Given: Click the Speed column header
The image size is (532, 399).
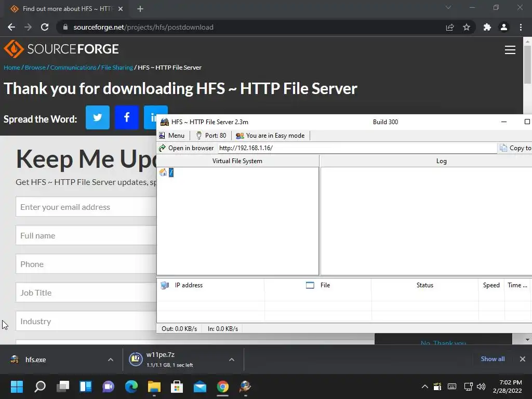Looking at the screenshot, I should (x=491, y=285).
